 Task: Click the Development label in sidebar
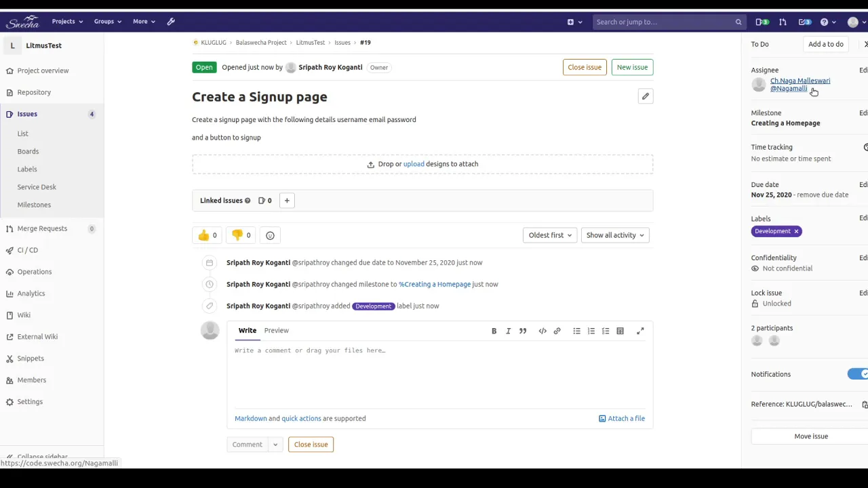[x=772, y=231]
